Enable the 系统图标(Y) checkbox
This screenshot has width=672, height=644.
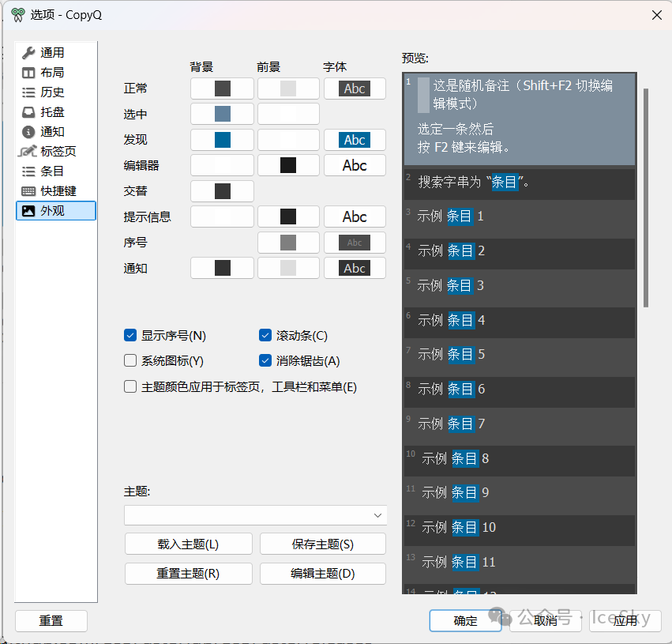[x=131, y=361]
